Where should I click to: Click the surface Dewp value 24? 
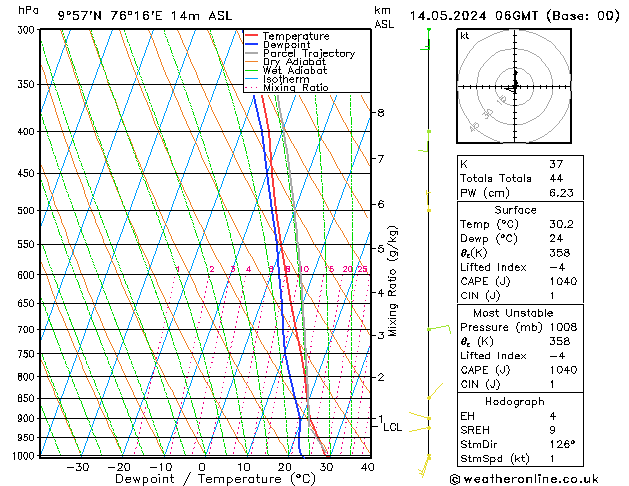(x=556, y=239)
